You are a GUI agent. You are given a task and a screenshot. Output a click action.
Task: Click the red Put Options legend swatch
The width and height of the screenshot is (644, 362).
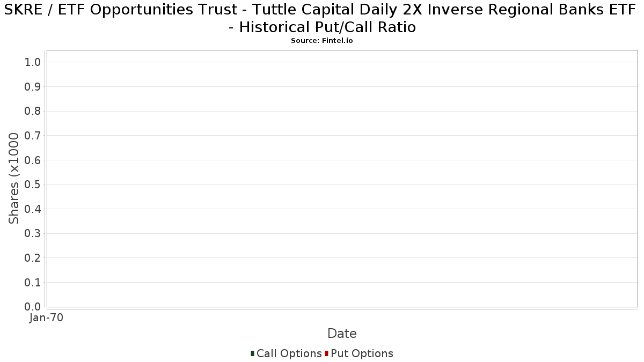coord(326,353)
